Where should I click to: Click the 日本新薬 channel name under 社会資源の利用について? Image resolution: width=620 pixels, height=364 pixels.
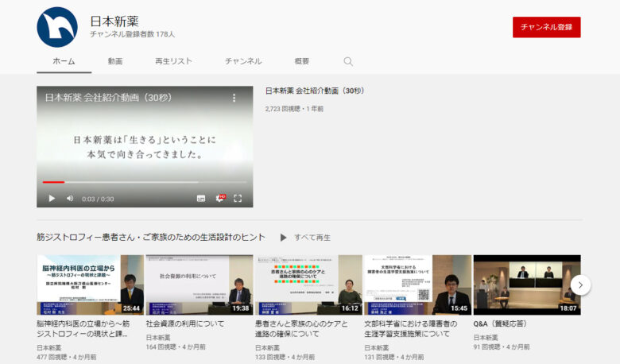158,338
